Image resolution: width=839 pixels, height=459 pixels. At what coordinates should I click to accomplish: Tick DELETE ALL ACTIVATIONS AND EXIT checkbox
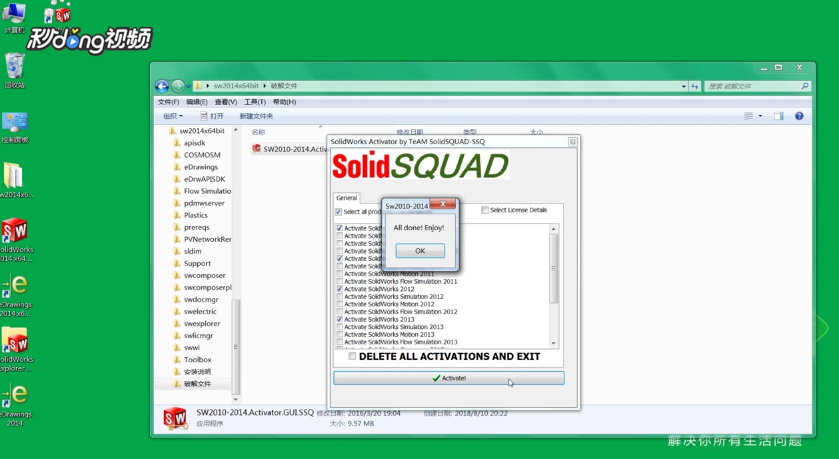click(352, 356)
